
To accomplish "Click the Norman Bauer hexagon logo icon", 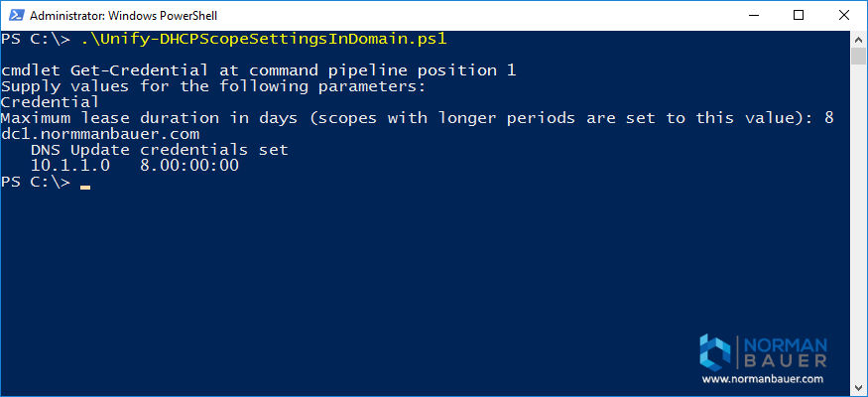I will (x=714, y=352).
